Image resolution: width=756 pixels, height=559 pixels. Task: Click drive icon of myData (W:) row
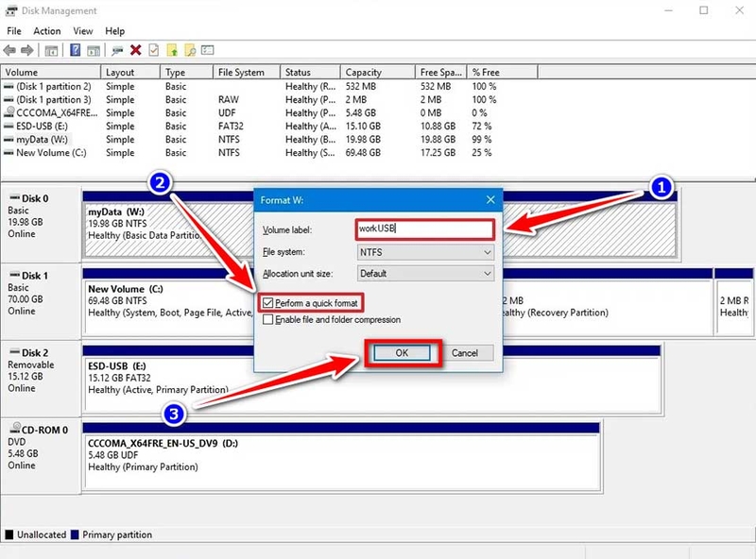9,140
